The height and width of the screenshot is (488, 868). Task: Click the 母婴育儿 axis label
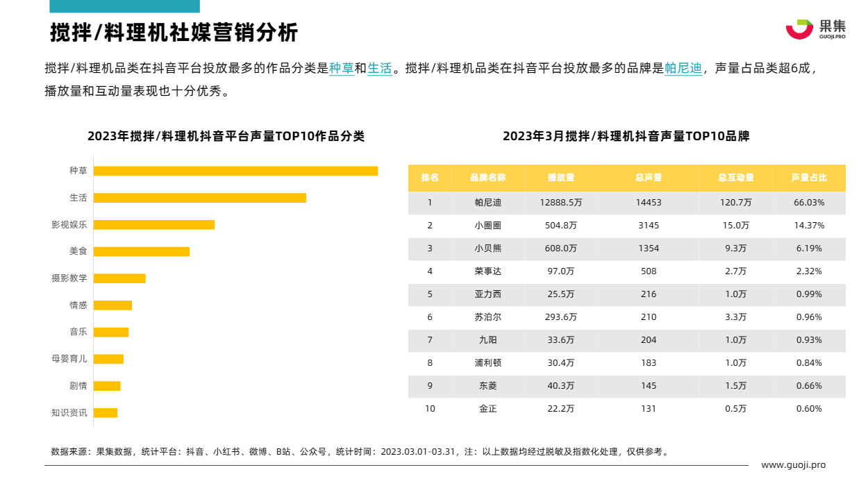tap(69, 359)
